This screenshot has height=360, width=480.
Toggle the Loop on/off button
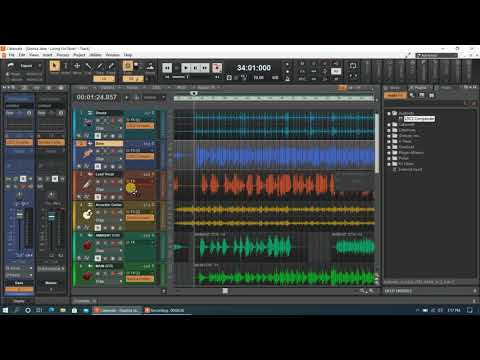coord(353,66)
